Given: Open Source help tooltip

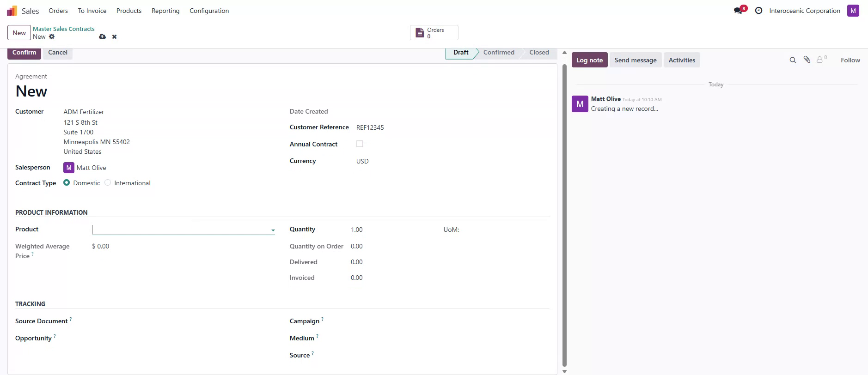Looking at the screenshot, I should point(312,353).
